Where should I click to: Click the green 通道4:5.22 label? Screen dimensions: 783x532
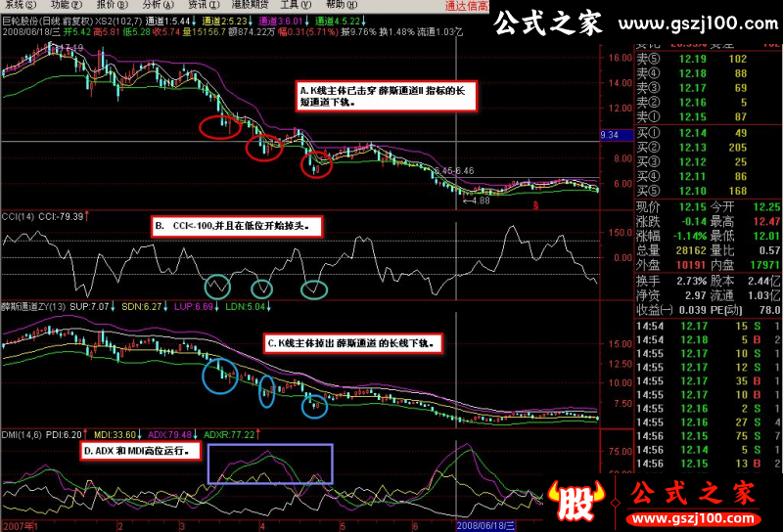[338, 22]
